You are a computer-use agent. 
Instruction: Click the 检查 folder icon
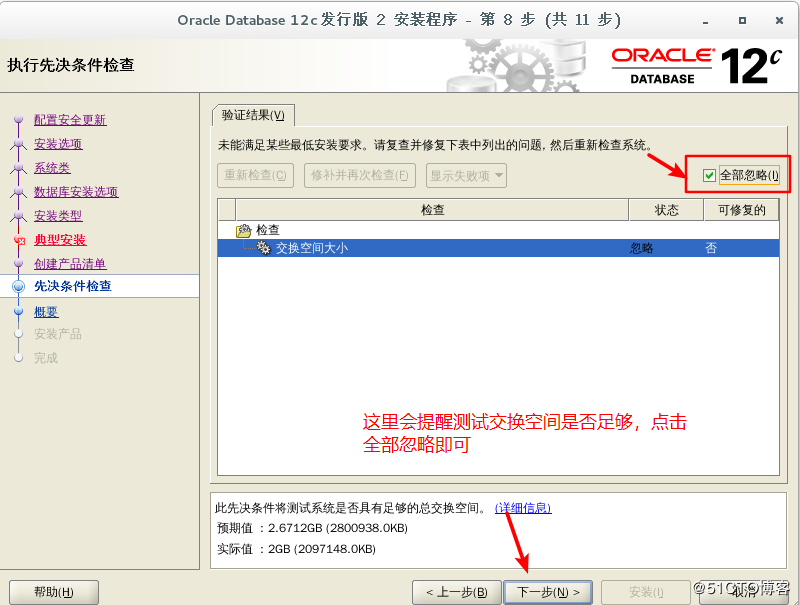tap(244, 231)
